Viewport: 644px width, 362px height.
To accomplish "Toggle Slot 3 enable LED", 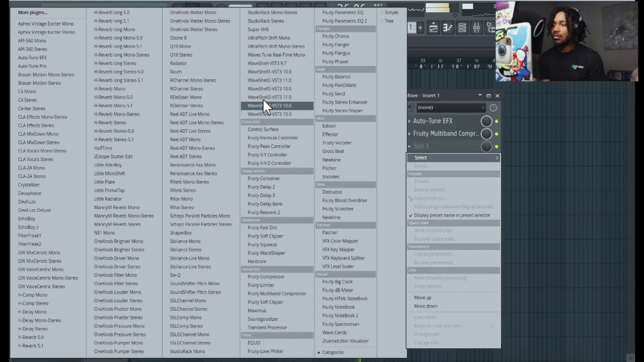I will (x=497, y=146).
